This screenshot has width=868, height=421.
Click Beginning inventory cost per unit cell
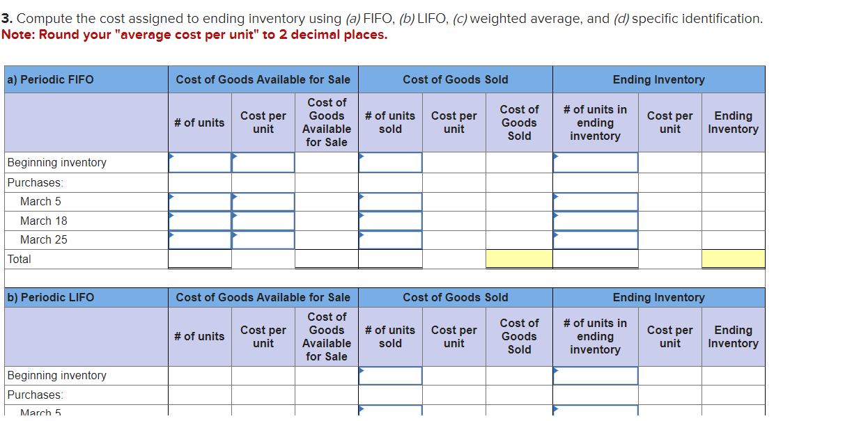[x=263, y=162]
